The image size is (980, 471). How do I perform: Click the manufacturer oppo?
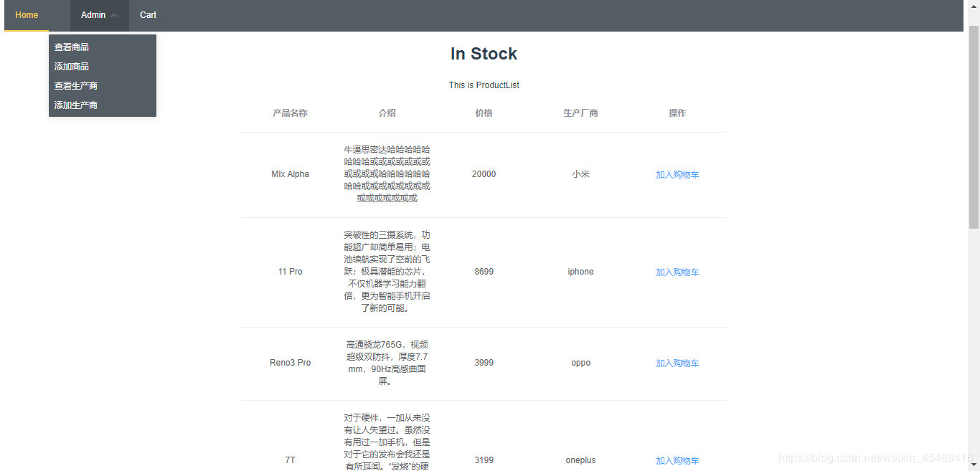pos(580,363)
